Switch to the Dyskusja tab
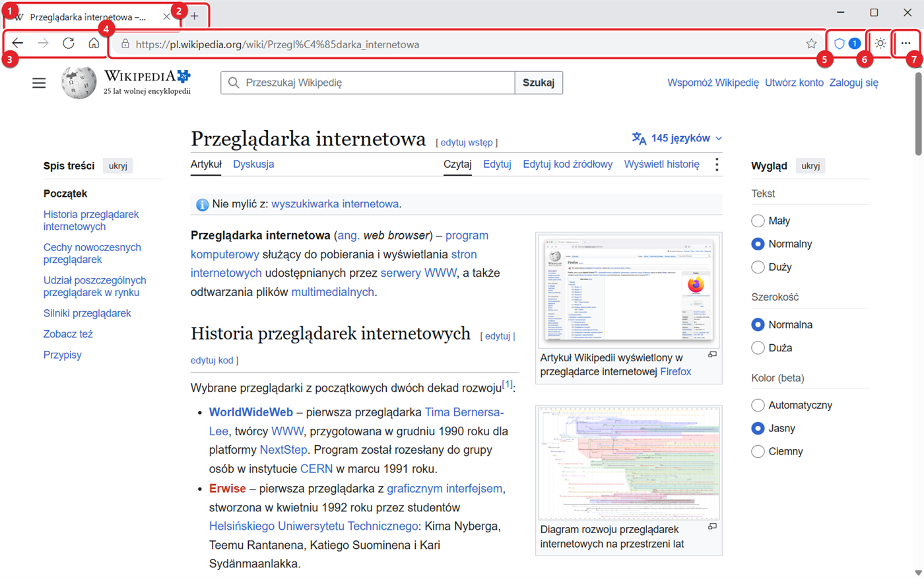Viewport: 924px width, 578px height. pyautogui.click(x=253, y=164)
